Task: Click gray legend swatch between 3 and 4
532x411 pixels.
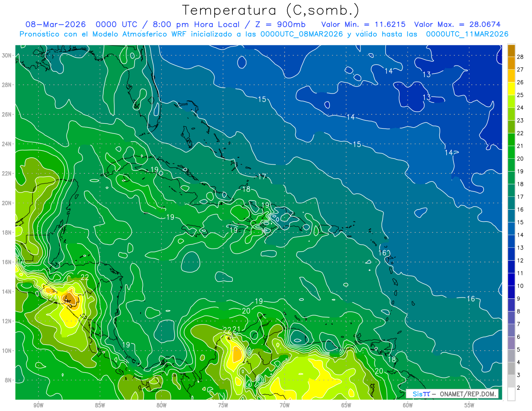Action: click(511, 369)
